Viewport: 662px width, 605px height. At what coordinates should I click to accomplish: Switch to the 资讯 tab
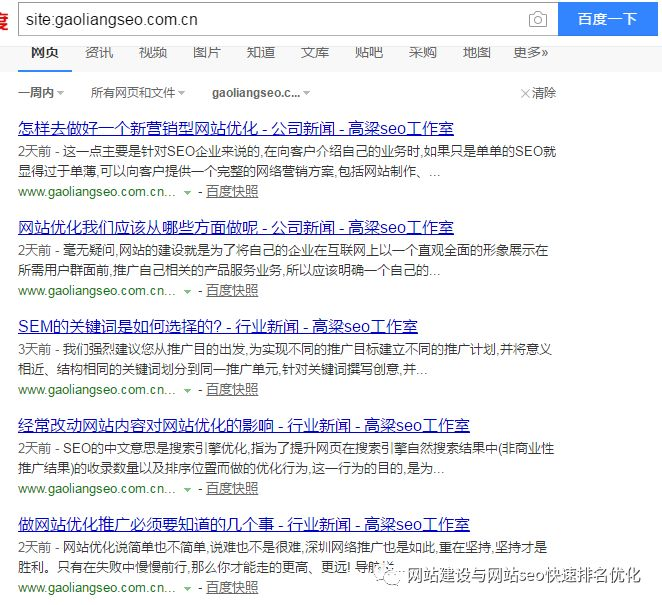[x=99, y=52]
